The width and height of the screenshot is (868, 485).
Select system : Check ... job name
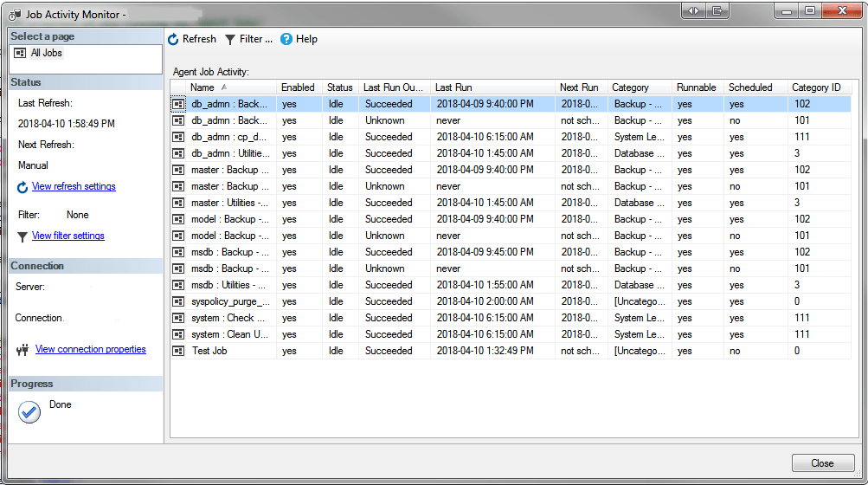coord(228,318)
